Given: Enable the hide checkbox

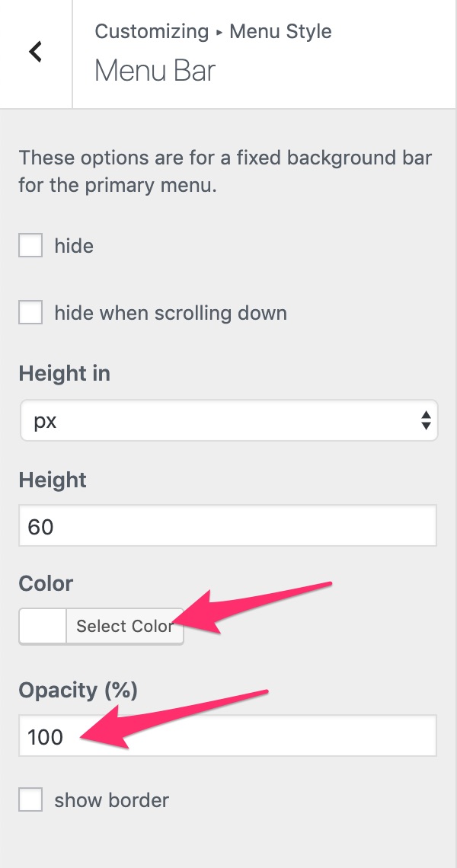Looking at the screenshot, I should [x=30, y=246].
